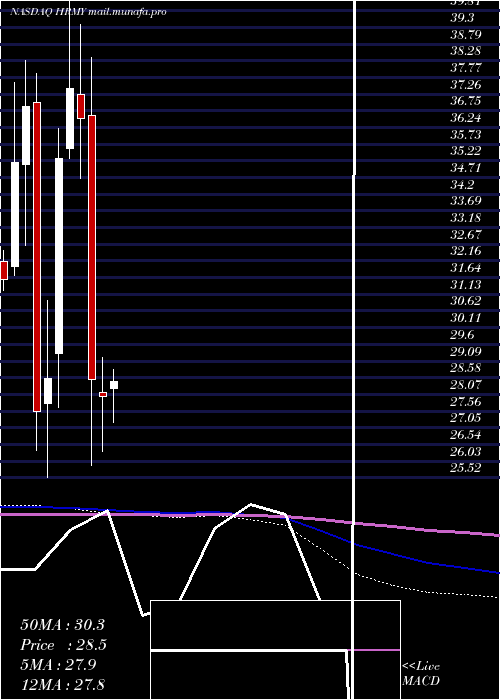This screenshot has height=700, width=500.
Task: Click the <<Live MACD label
Action: pyautogui.click(x=421, y=674)
